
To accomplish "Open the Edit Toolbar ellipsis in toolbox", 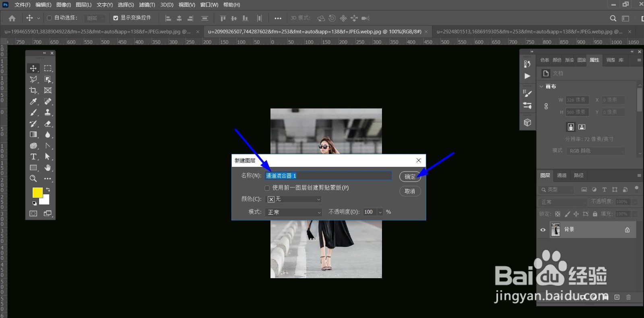I will tap(48, 178).
